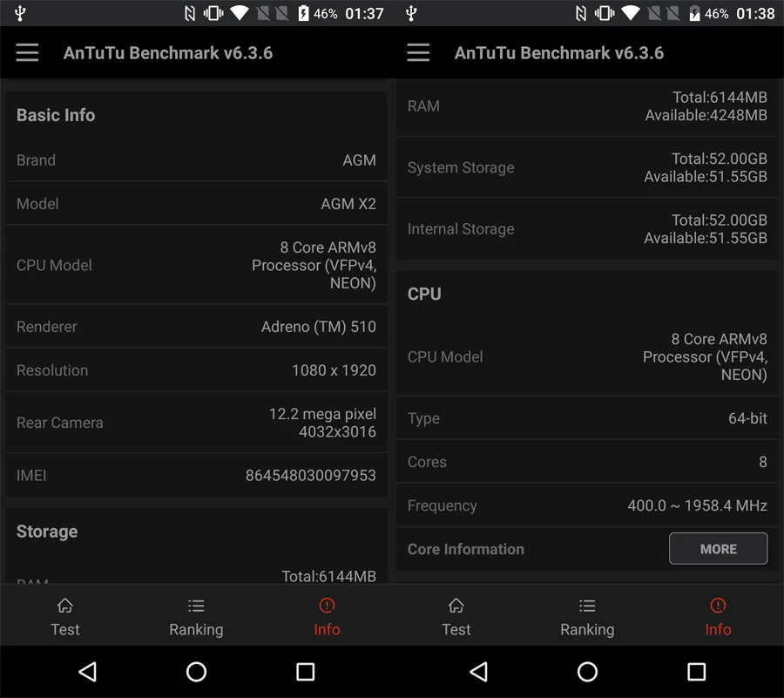The height and width of the screenshot is (698, 784).
Task: Tap NFC icon in left status bar
Action: (x=190, y=13)
